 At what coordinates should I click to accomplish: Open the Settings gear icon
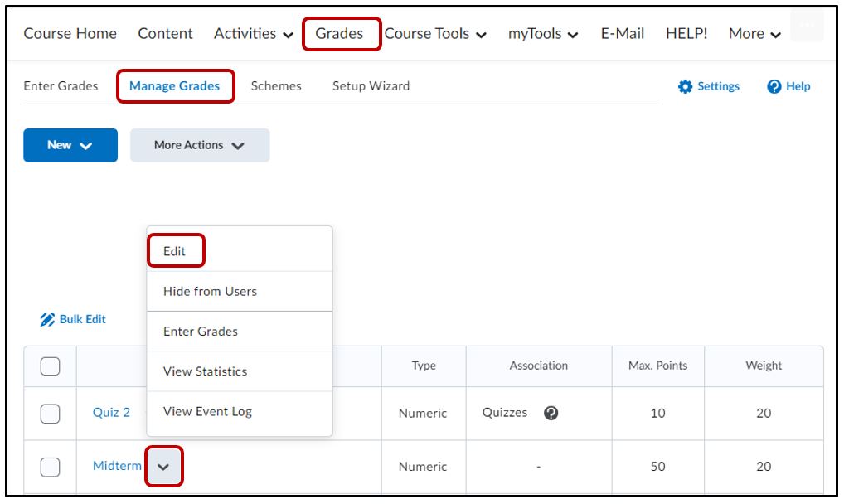685,87
